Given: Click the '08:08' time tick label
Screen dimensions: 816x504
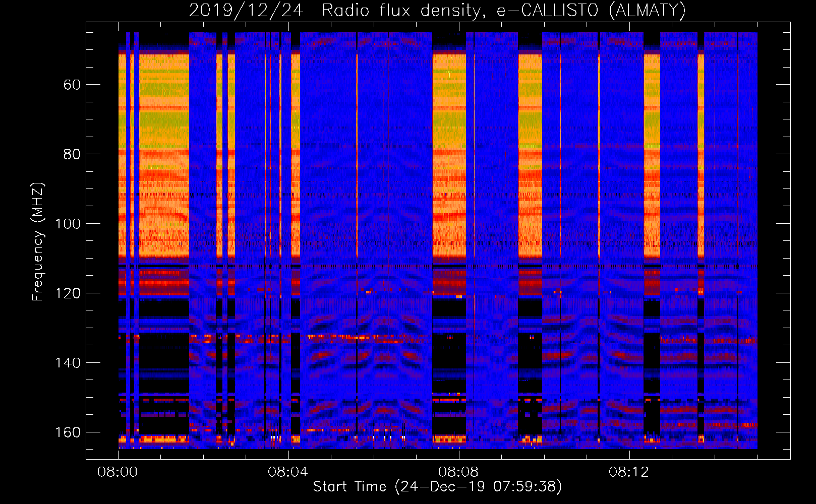Looking at the screenshot, I should point(458,472).
